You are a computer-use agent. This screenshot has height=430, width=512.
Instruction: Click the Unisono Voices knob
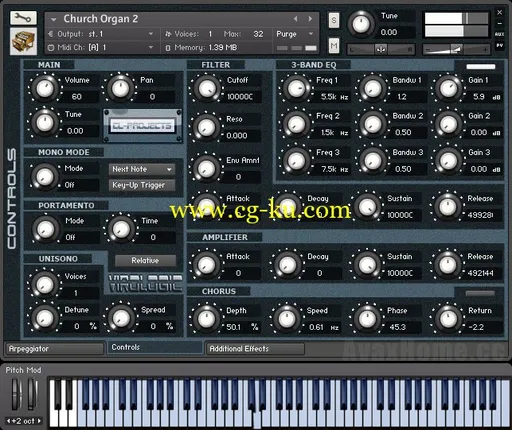click(x=45, y=284)
